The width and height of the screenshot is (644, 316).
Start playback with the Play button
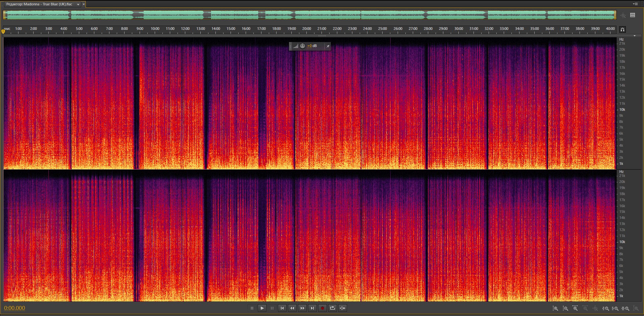point(262,308)
